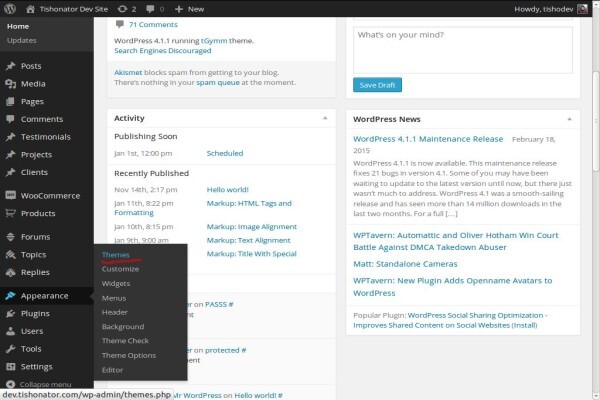Open Theme Check in the Appearance submenu

pos(125,341)
